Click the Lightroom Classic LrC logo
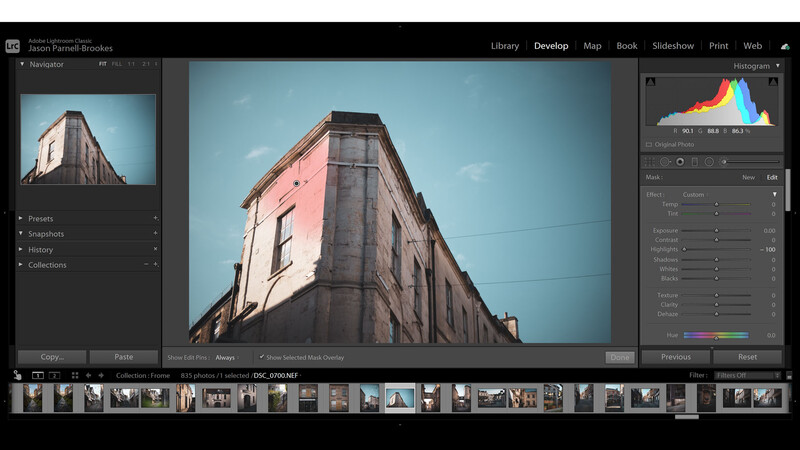The width and height of the screenshot is (800, 450). point(13,46)
